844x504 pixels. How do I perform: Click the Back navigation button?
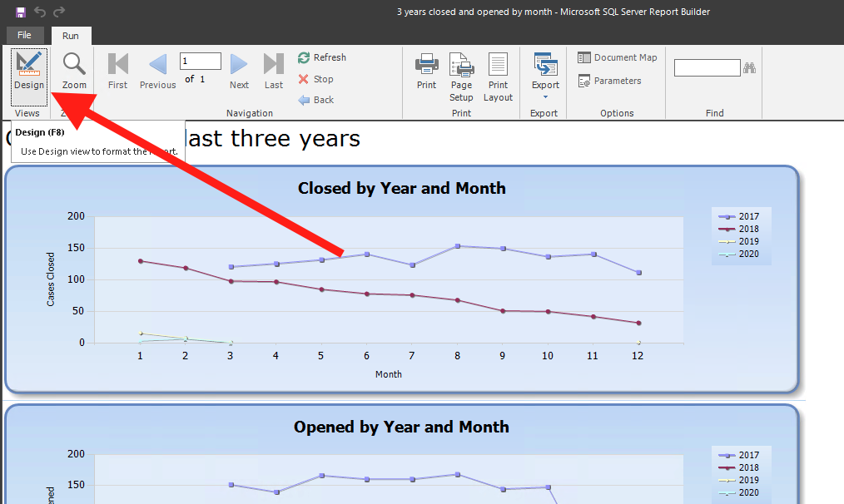click(316, 100)
